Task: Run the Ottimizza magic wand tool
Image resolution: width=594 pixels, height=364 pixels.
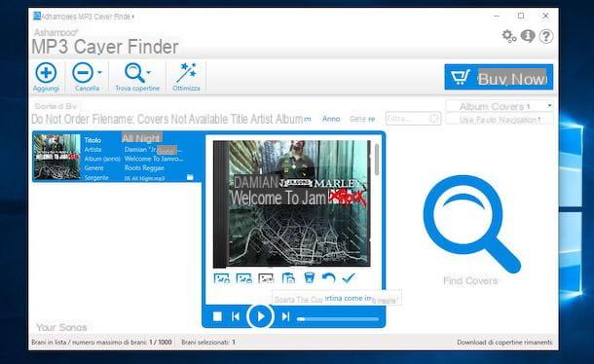Action: (187, 73)
